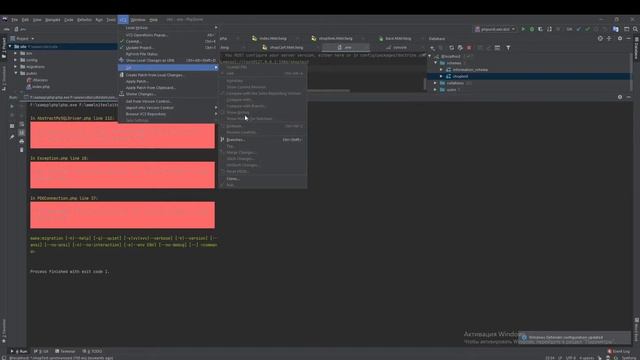Viewport: 640px width, 360px height.
Task: Switch to the .env editor tab
Action: (345, 47)
